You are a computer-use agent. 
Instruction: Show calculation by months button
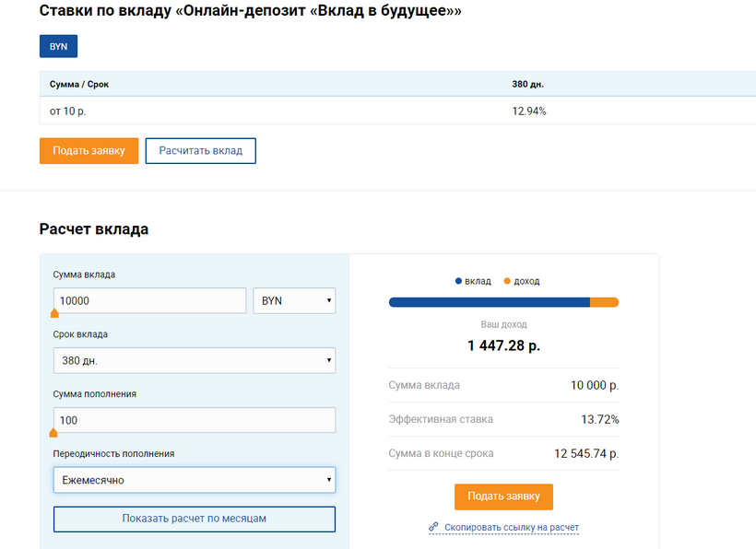point(194,519)
